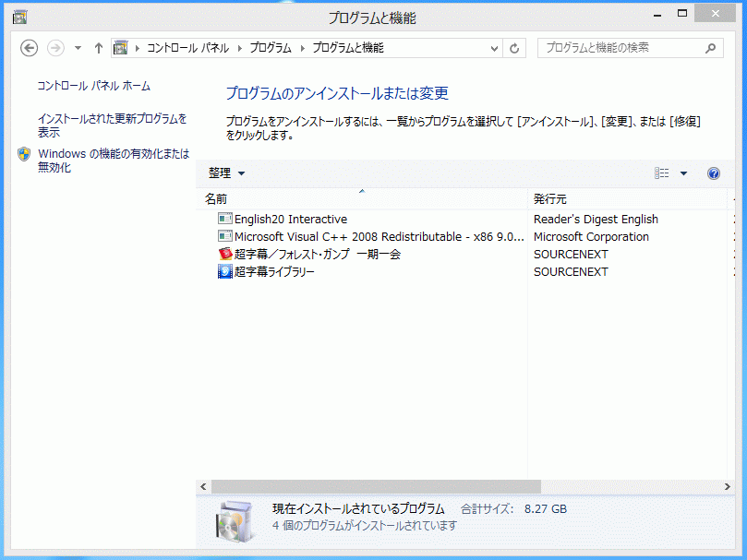Click the horizontal scrollbar right arrow
747x560 pixels.
pos(727,487)
